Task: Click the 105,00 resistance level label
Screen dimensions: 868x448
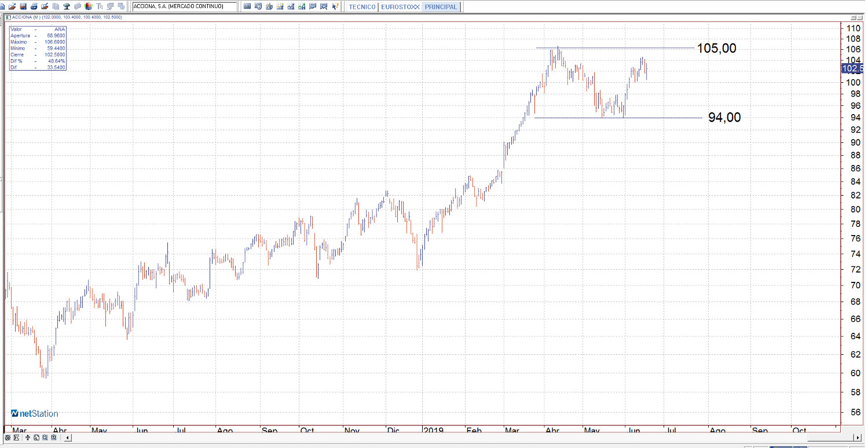Action: click(x=717, y=48)
